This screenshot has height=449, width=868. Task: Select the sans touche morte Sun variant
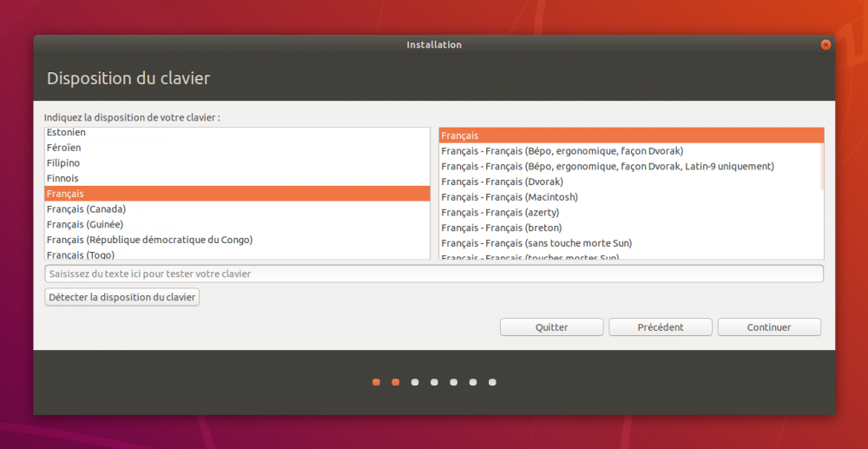pos(630,243)
